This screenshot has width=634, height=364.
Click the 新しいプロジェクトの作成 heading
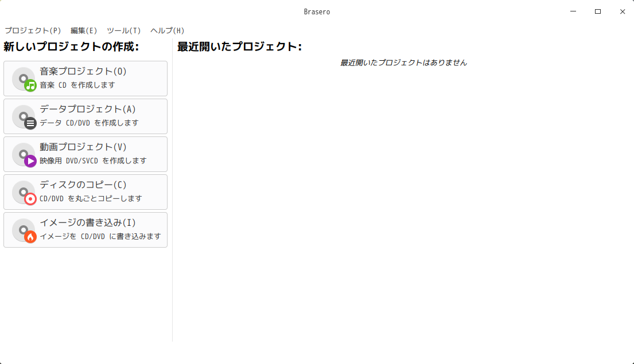pos(71,46)
